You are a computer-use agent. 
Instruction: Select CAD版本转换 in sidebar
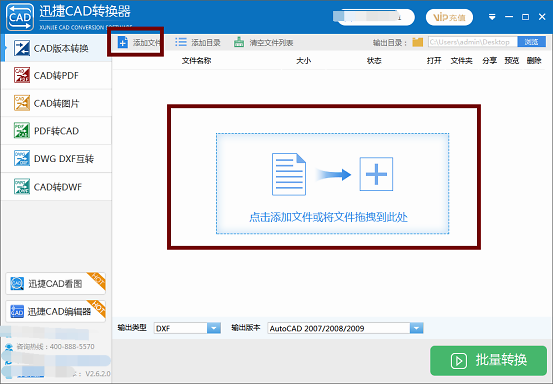(x=57, y=48)
